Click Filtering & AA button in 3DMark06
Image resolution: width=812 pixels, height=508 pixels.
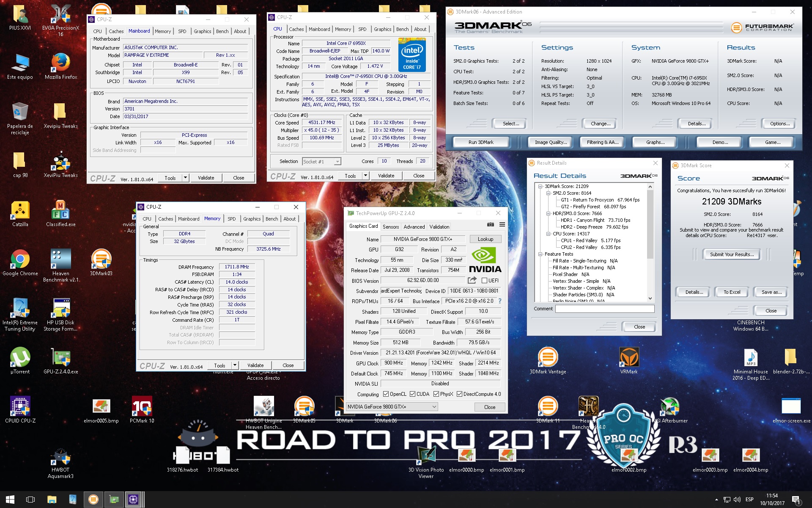pos(603,142)
